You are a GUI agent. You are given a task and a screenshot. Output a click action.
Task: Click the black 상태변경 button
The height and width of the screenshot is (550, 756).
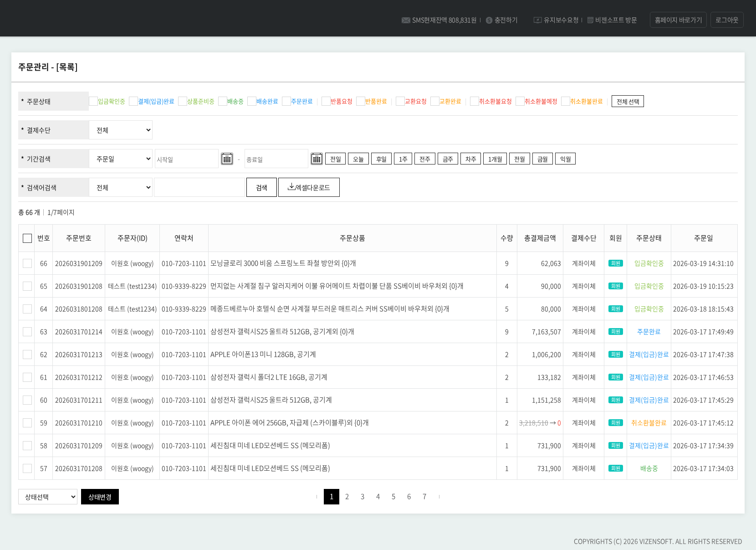[100, 497]
